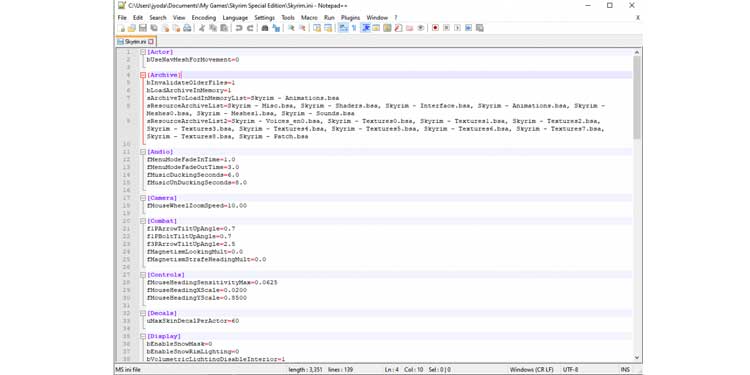
Task: Click the Open file toolbar icon
Action: click(x=132, y=28)
